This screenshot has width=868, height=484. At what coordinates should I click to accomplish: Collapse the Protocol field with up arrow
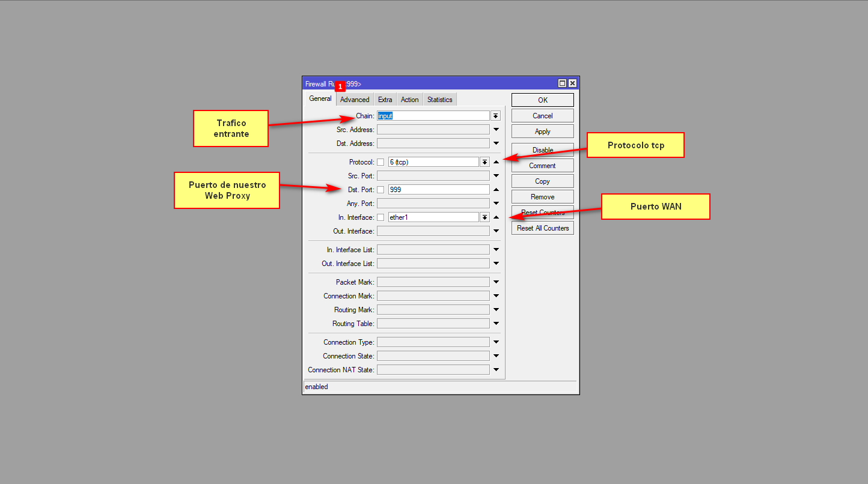[x=496, y=162]
